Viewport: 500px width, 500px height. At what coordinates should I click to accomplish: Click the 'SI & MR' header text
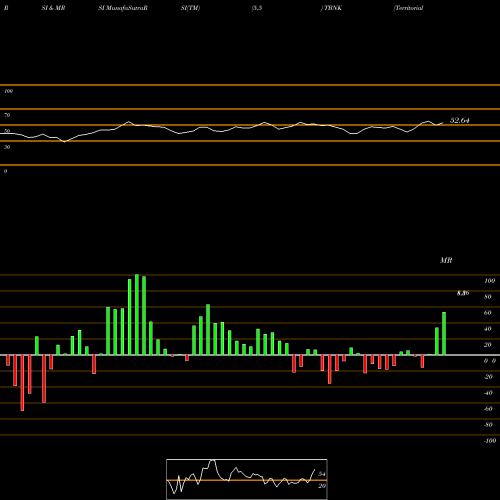point(53,8)
